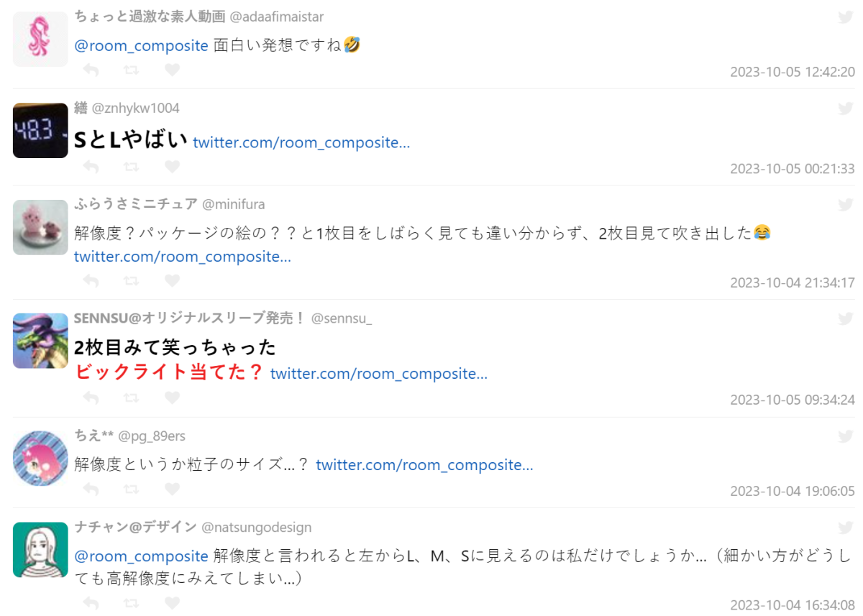The width and height of the screenshot is (863, 616).
Task: Click the @room_composite mention in natsungodesign's tweet
Action: [142, 556]
